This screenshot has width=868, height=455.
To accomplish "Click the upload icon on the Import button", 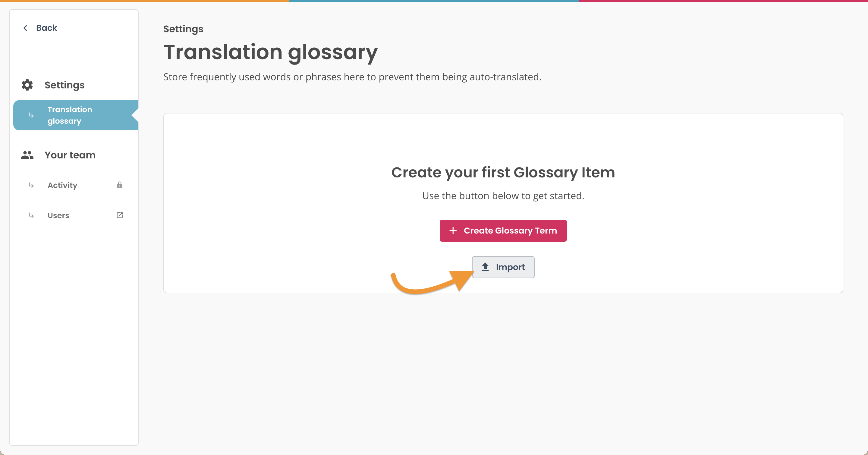I will click(485, 267).
